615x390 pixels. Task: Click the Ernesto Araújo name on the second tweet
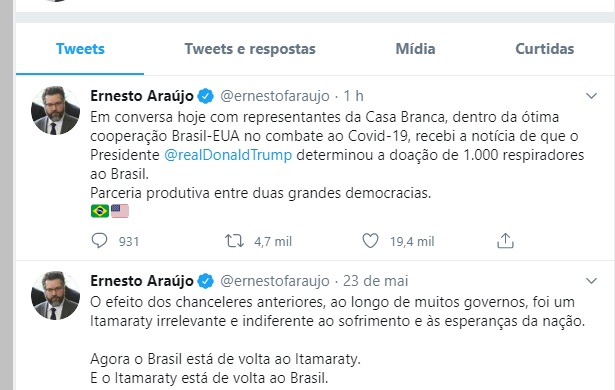click(142, 281)
